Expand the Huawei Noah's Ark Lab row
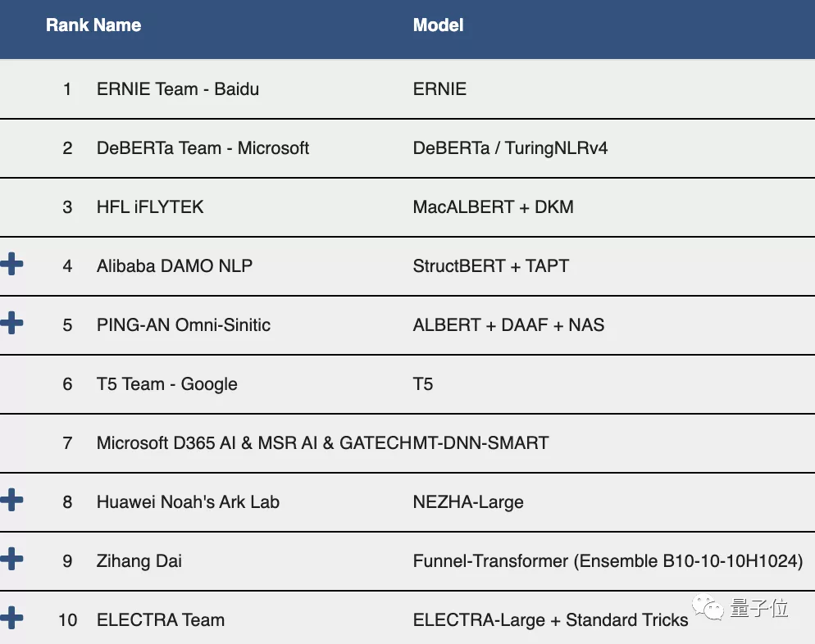Viewport: 815px width, 644px height. (11, 500)
